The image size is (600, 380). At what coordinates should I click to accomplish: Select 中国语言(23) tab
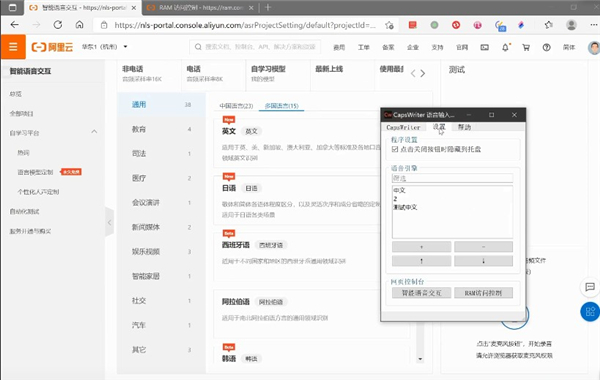coord(236,106)
